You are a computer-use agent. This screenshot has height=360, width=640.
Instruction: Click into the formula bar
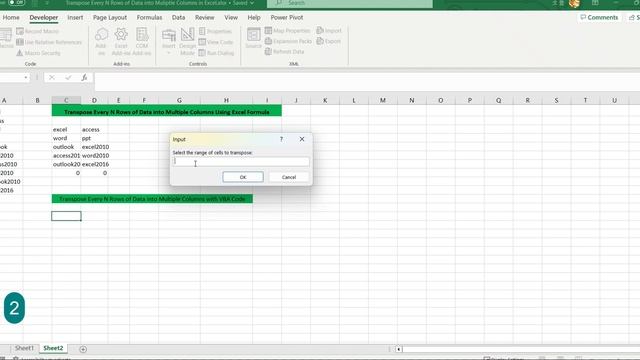367,82
